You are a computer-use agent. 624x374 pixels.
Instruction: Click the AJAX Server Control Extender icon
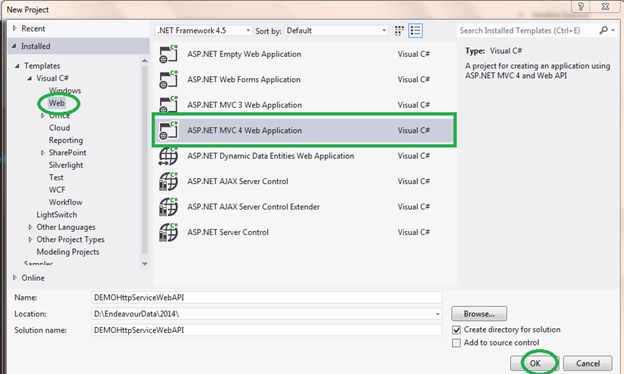coord(168,207)
